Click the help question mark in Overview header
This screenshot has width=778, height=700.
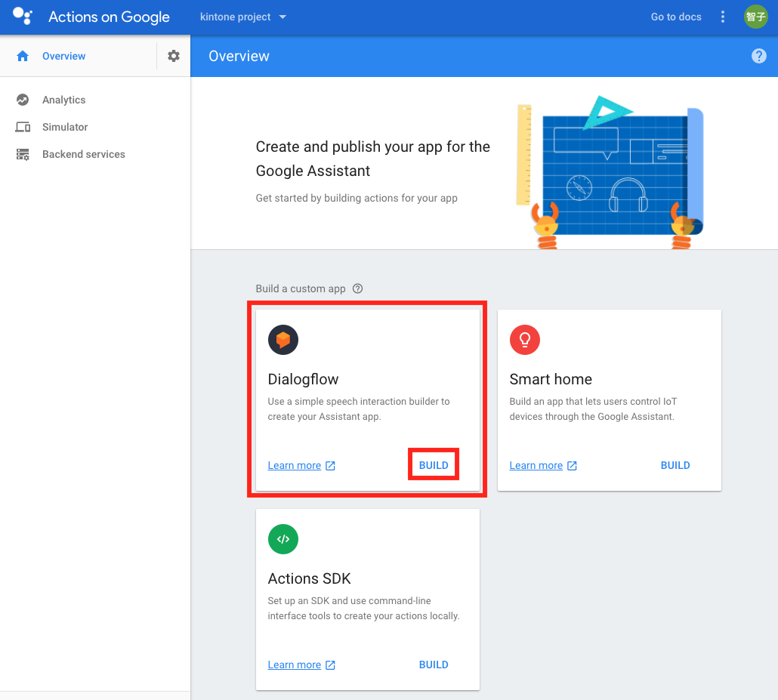758,56
